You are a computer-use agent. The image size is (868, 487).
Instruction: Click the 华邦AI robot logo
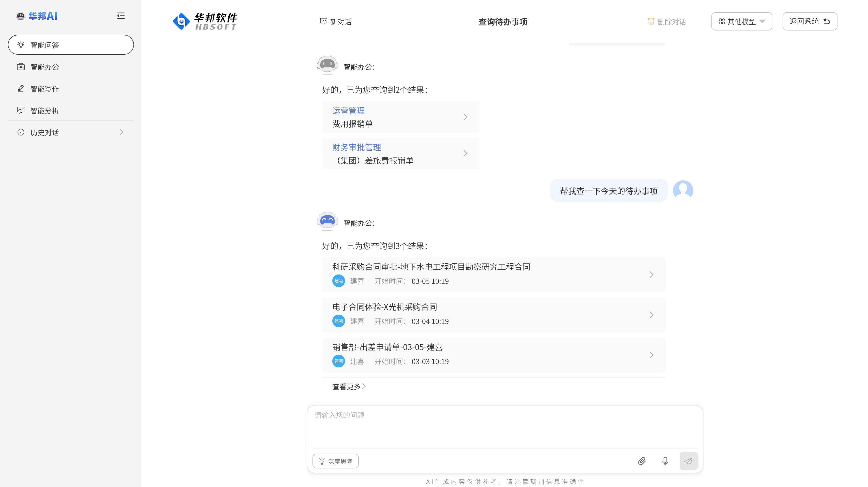[x=21, y=16]
